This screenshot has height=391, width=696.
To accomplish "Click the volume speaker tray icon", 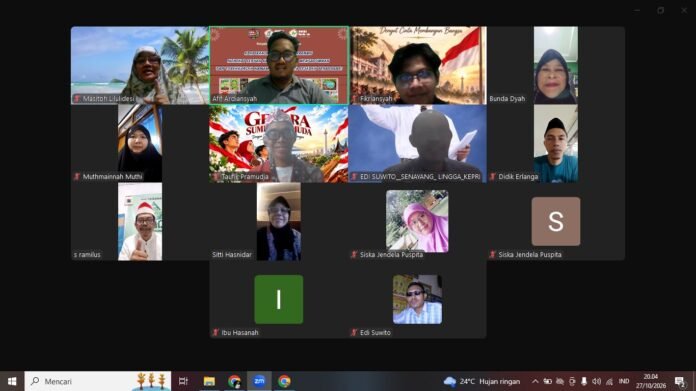I will 596,381.
